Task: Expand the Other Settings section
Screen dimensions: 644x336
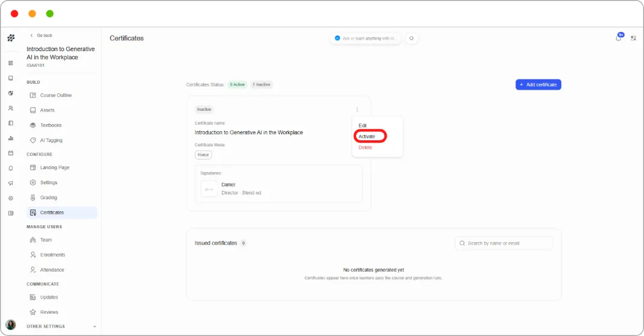Action: (61, 326)
